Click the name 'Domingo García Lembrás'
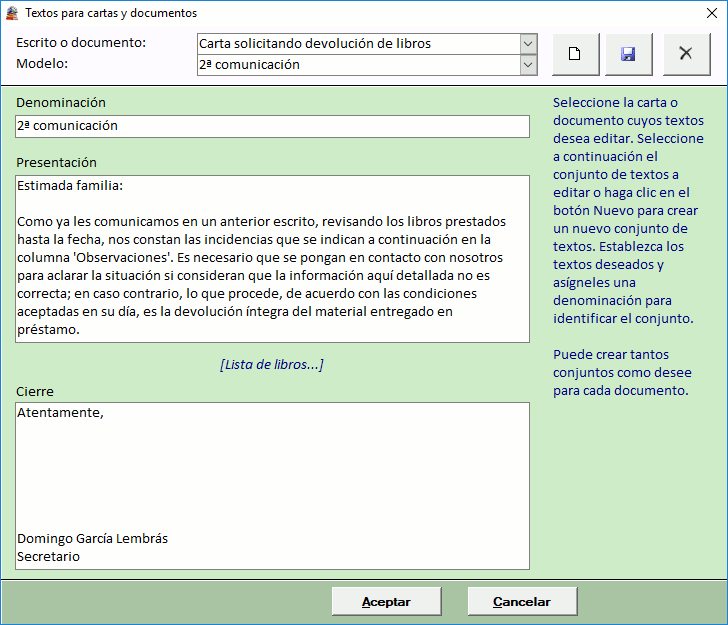728x625 pixels. (x=92, y=539)
